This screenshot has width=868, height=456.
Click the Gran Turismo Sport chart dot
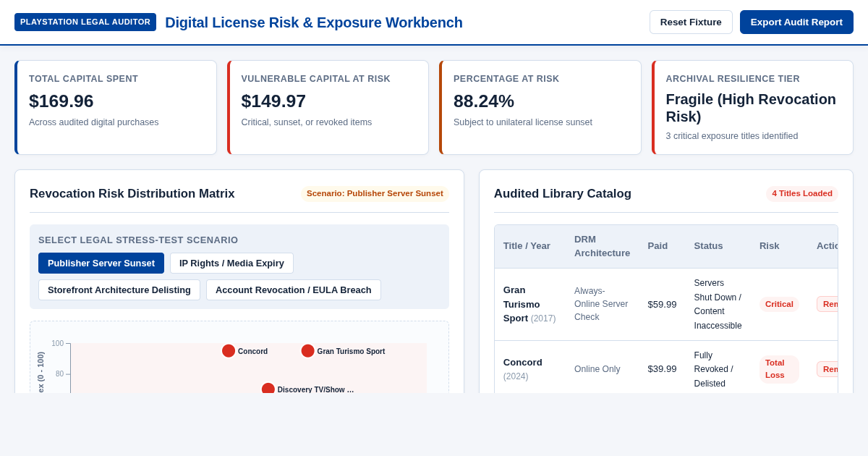(x=308, y=351)
